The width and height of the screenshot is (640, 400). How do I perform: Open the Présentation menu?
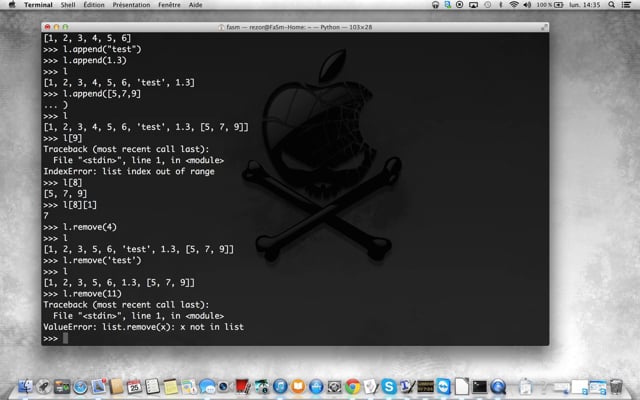point(131,5)
